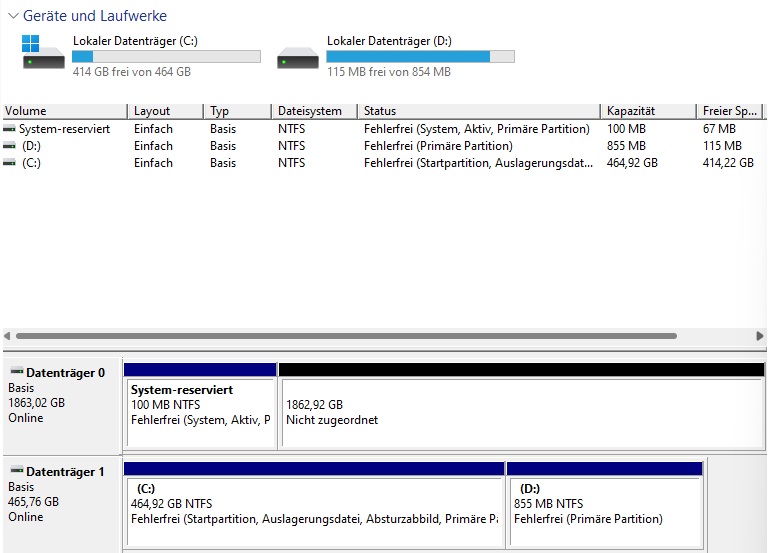Click 'Fehlerfrei (System, Aktiv, Primäre Partition)' status cell
The height and width of the screenshot is (553, 768).
(x=477, y=129)
